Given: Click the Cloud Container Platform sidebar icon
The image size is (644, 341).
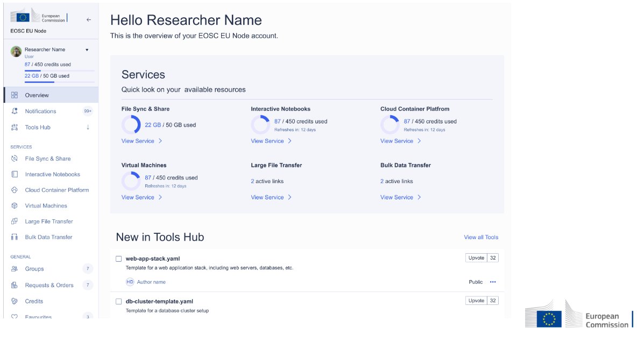Looking at the screenshot, I should click(x=15, y=190).
